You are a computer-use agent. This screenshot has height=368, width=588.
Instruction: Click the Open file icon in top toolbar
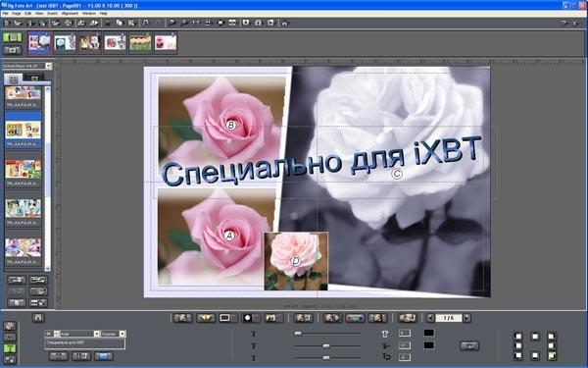pos(18,24)
